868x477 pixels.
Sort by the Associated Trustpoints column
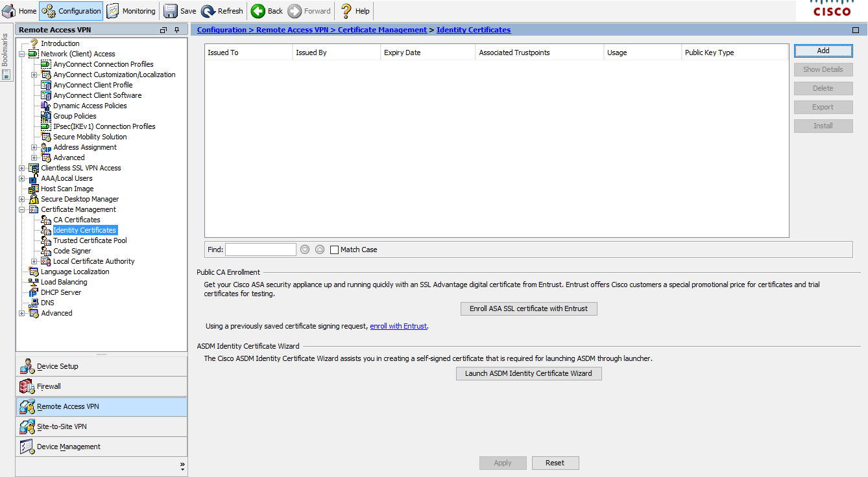point(540,52)
